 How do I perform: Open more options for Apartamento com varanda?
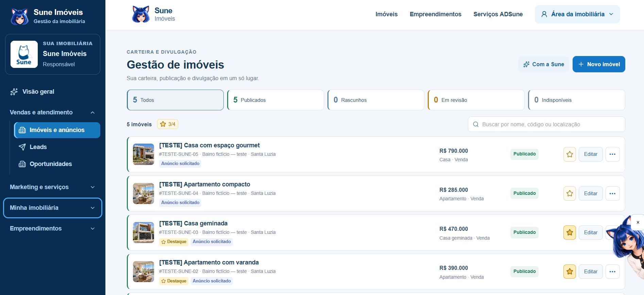612,272
